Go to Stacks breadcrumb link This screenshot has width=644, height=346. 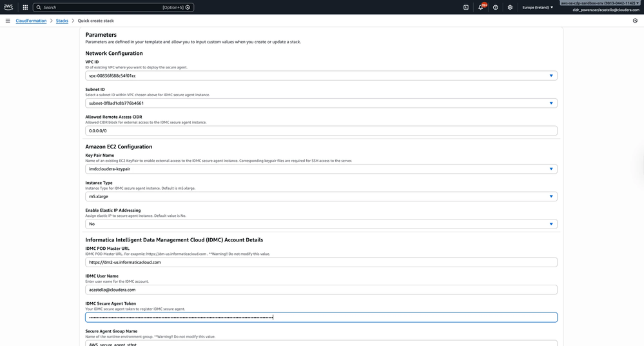coord(62,21)
